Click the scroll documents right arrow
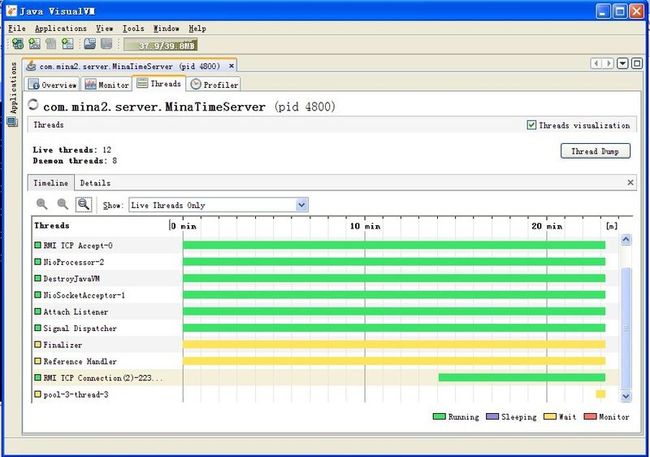Viewport: 650px width, 457px height. [x=608, y=63]
